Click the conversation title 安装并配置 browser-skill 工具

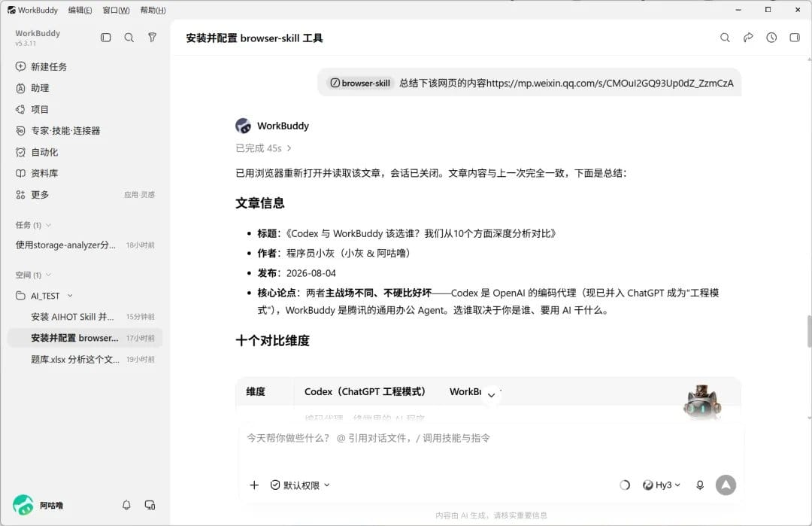254,38
